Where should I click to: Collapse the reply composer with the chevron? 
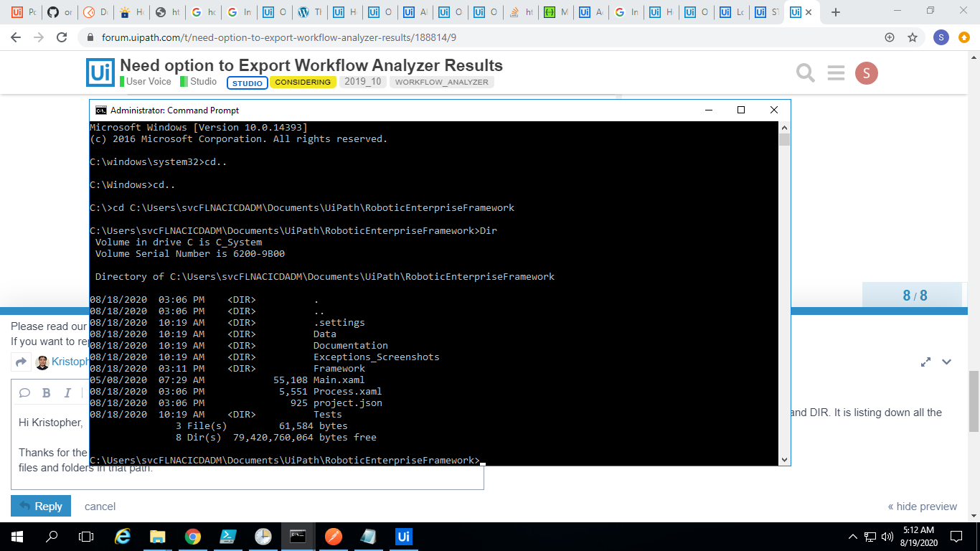click(946, 362)
